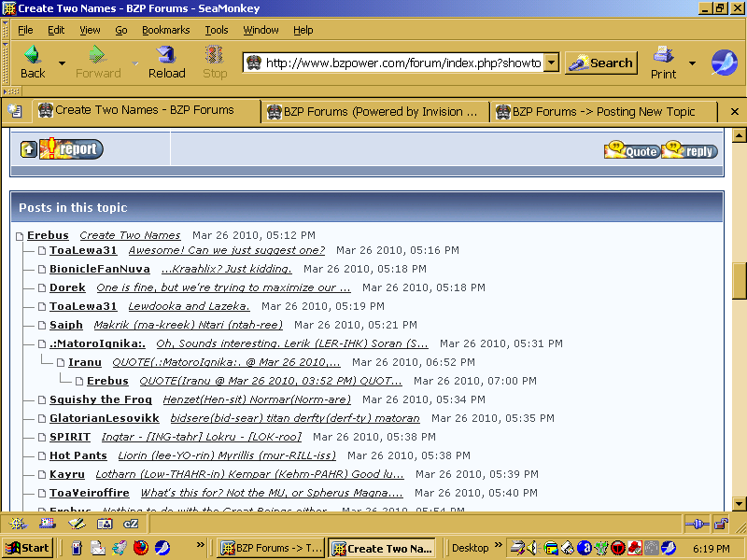The height and width of the screenshot is (560, 747).
Task: Open Address Book icon in status bar
Action: tap(105, 524)
